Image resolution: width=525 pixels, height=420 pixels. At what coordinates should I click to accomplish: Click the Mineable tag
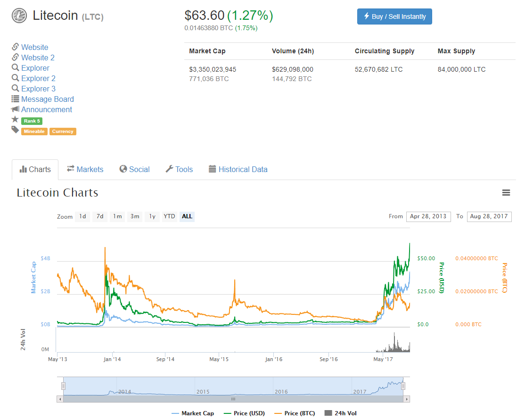pyautogui.click(x=34, y=132)
